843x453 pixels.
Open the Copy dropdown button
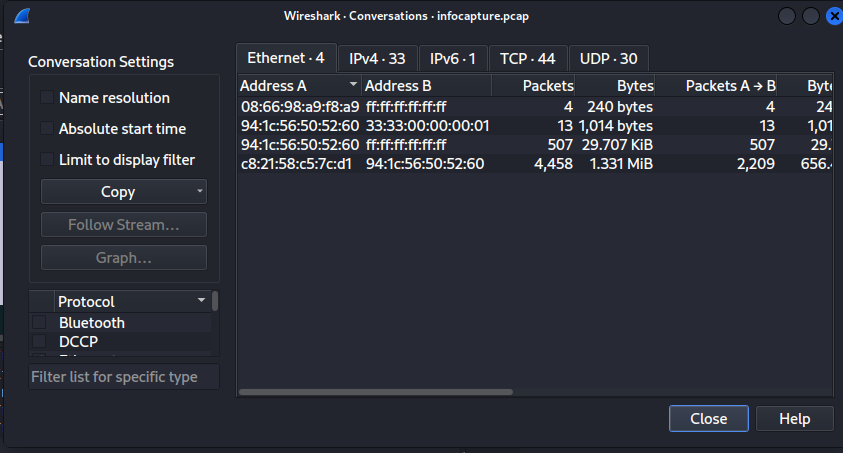pos(124,192)
